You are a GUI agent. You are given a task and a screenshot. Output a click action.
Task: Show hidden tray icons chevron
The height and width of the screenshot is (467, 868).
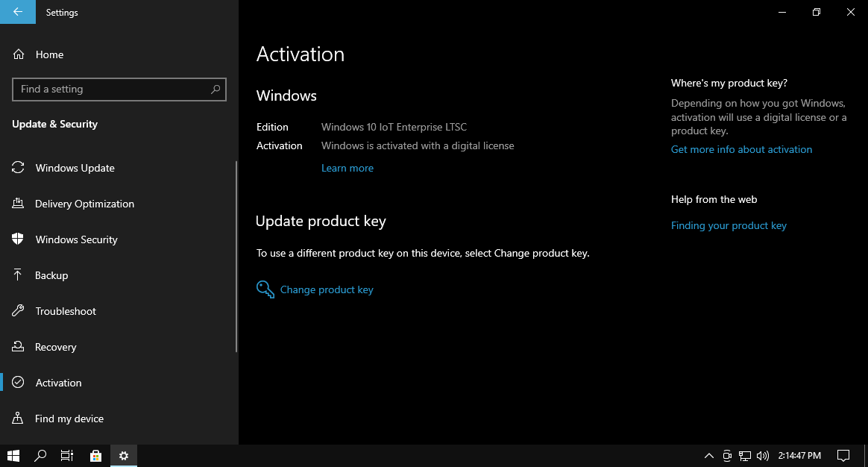pos(708,456)
